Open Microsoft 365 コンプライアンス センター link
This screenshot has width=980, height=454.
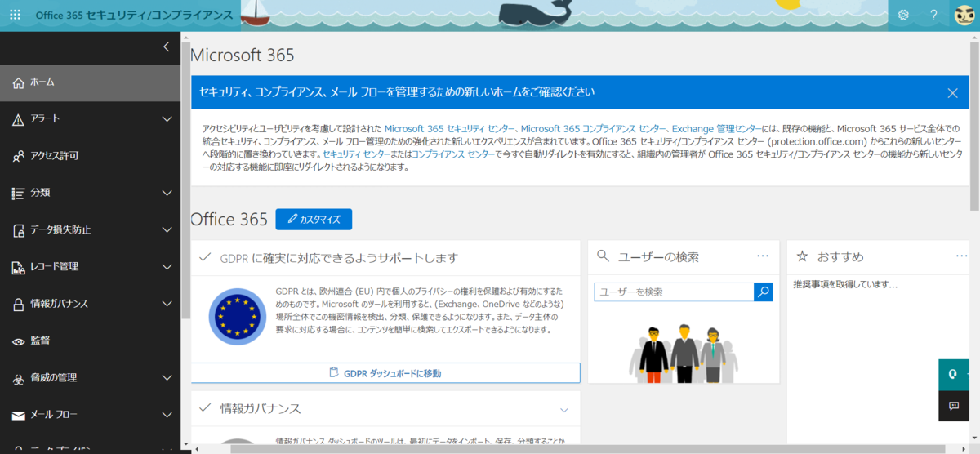[593, 129]
